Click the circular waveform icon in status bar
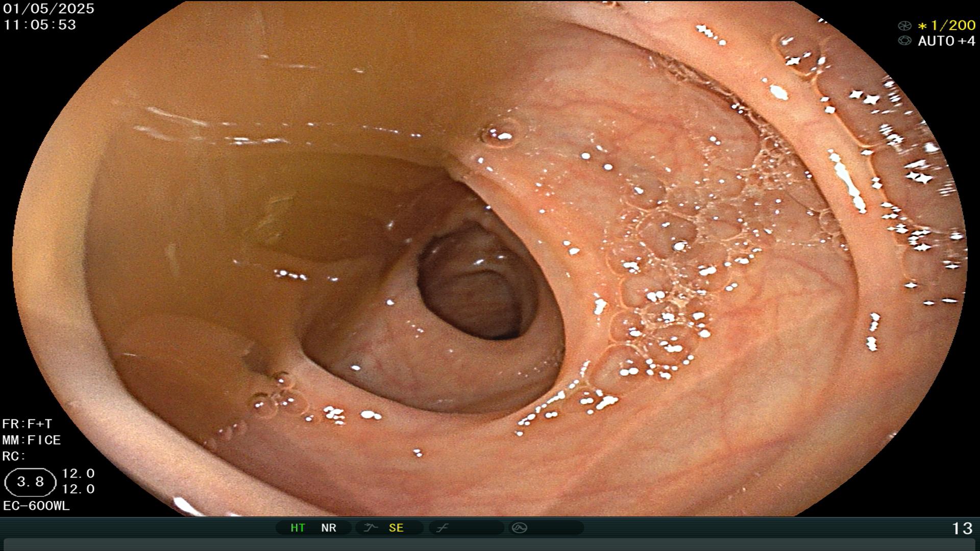The width and height of the screenshot is (980, 551). [x=520, y=528]
